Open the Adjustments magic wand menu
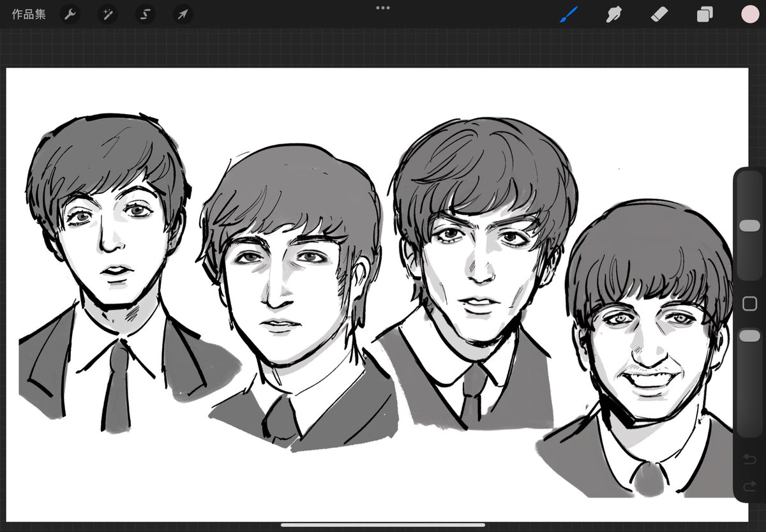766x532 pixels. tap(107, 15)
